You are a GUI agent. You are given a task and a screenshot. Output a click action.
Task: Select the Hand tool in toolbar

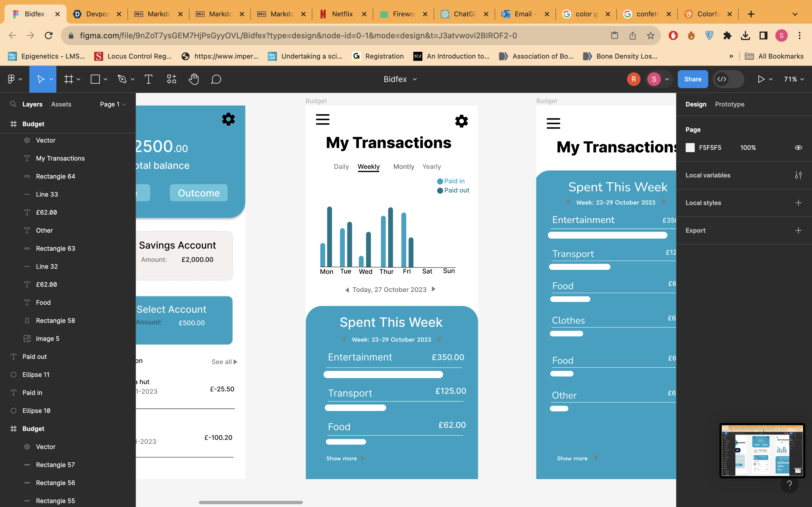pos(194,79)
